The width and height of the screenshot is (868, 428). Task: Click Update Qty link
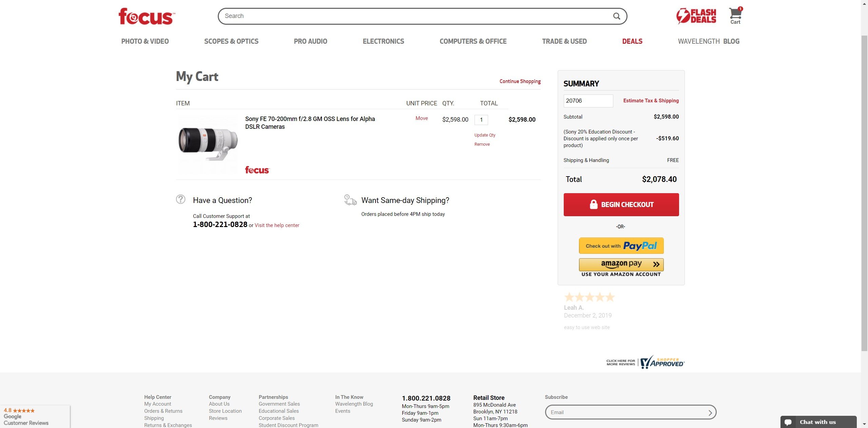(x=485, y=135)
